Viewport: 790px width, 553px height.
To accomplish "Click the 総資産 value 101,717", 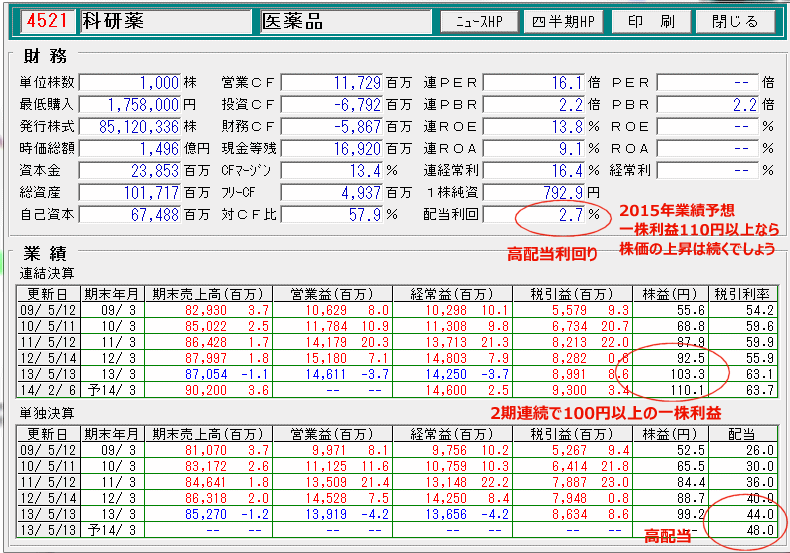I will (x=129, y=192).
